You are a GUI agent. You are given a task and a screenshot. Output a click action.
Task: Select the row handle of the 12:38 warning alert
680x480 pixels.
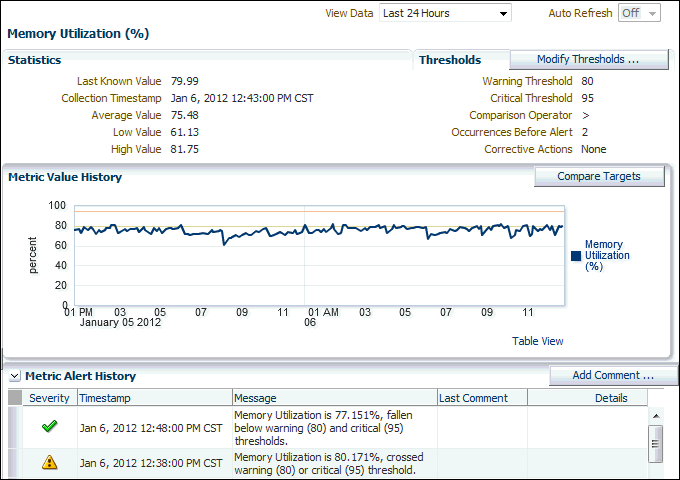tap(14, 462)
